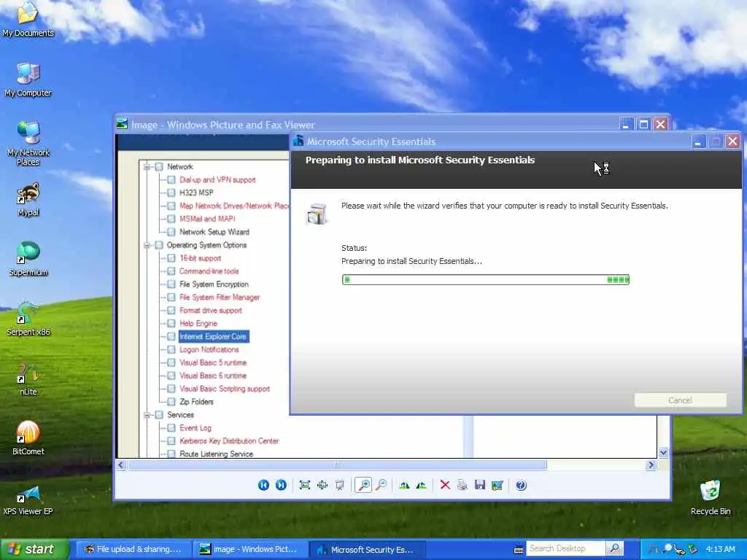
Task: Click the disabled Cancel button in installer
Action: (x=681, y=400)
